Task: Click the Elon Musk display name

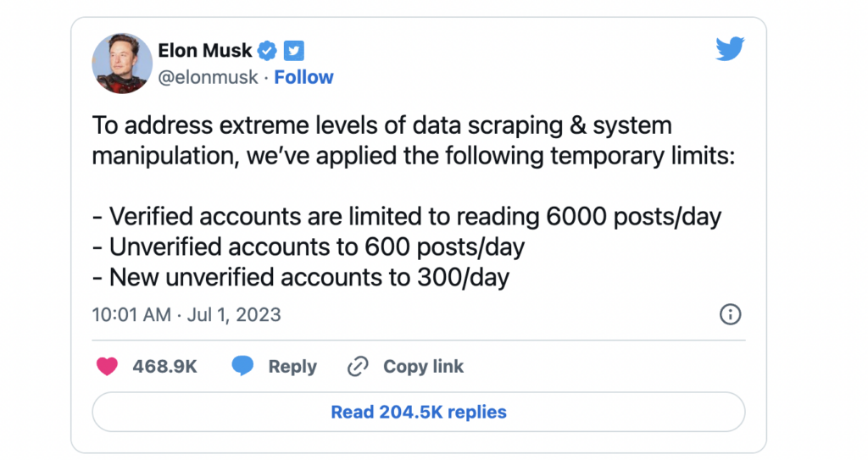Action: click(205, 51)
